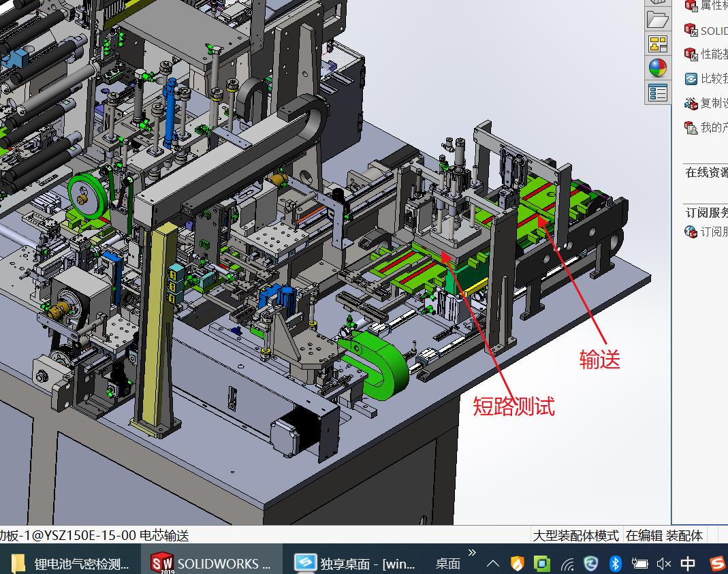The height and width of the screenshot is (574, 728).
Task: Click the 在线资源 section heading
Action: [x=707, y=173]
